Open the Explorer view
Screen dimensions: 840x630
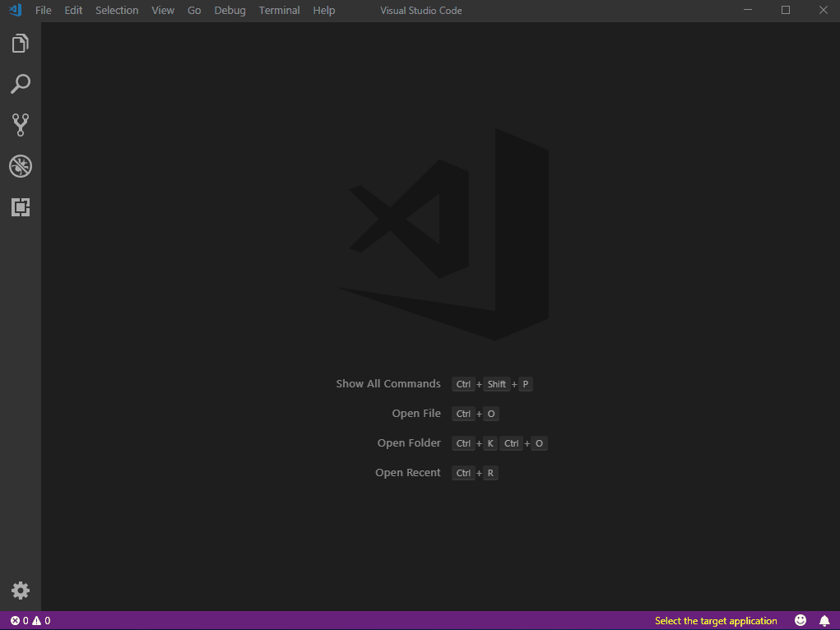(x=21, y=43)
